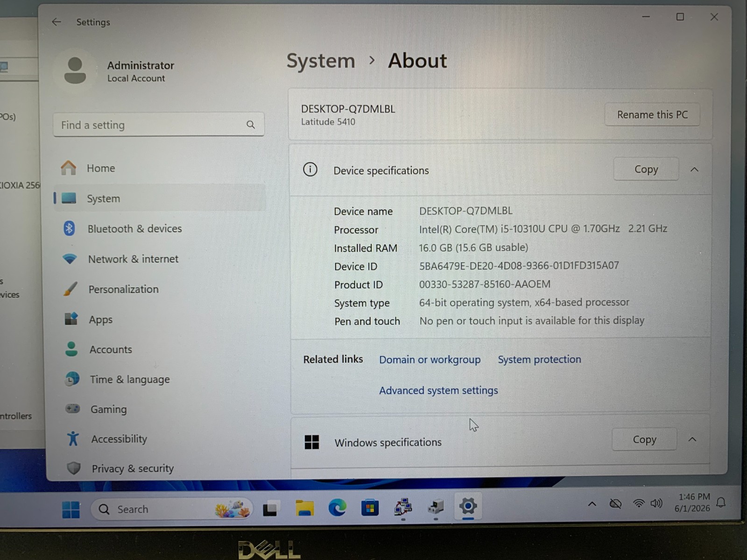The width and height of the screenshot is (747, 560).
Task: Go back with the Settings back arrow
Action: click(x=56, y=22)
